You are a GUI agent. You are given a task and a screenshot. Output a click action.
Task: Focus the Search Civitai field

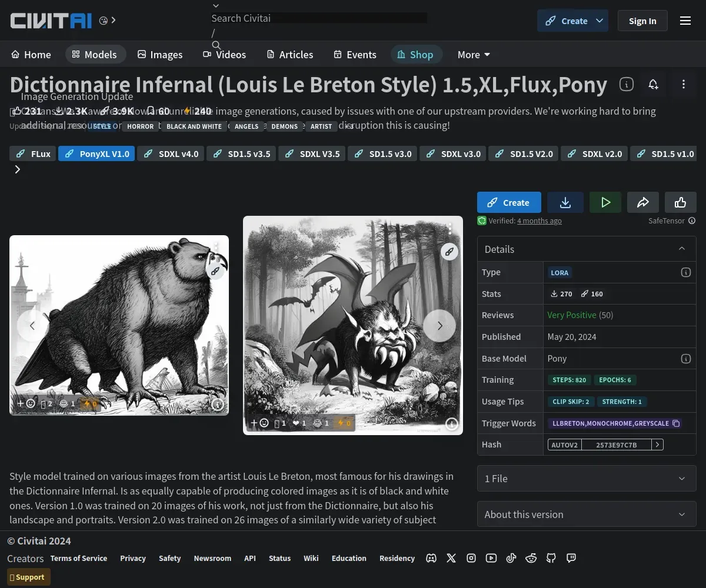(319, 18)
